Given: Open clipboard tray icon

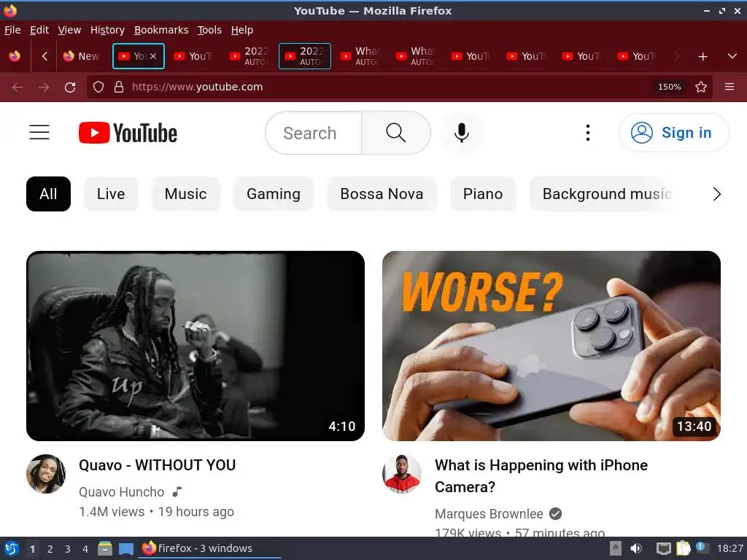Looking at the screenshot, I should pos(683,548).
